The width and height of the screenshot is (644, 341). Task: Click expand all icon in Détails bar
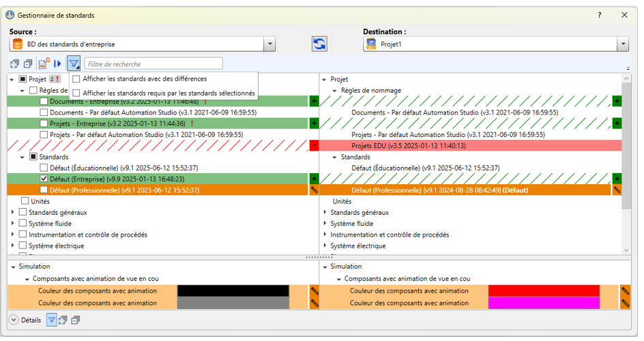pos(63,320)
